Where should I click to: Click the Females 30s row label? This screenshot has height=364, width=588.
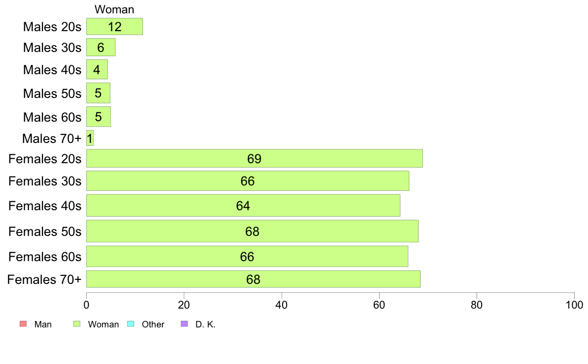click(45, 181)
